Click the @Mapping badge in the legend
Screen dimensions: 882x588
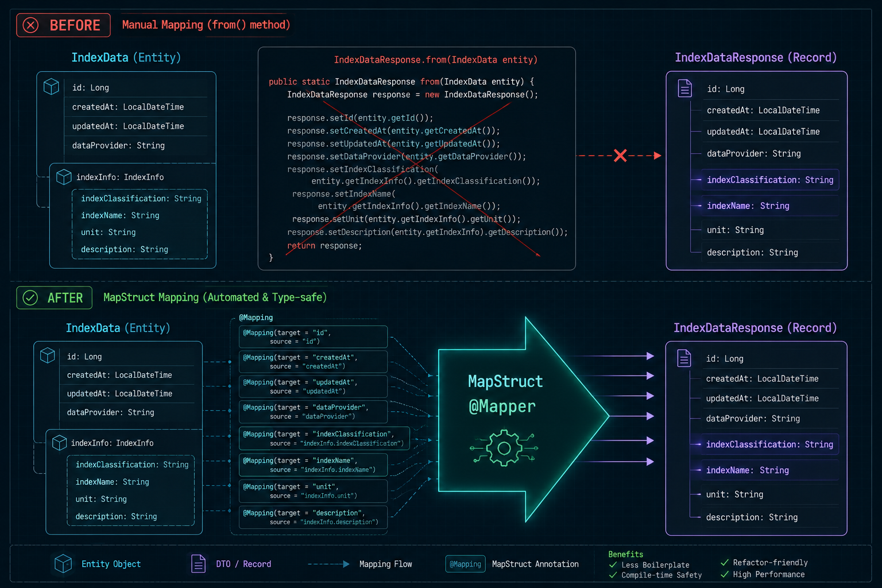(465, 564)
